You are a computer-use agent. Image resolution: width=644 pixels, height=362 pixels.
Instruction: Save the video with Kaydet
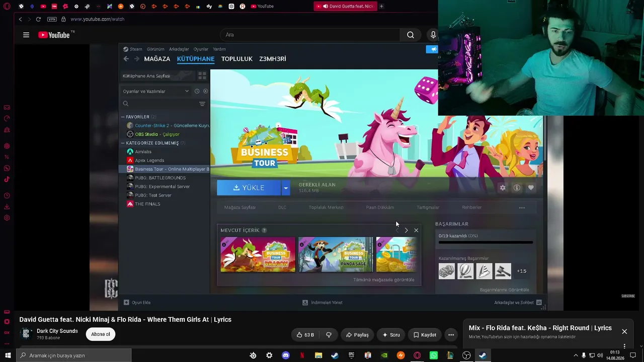tap(425, 335)
